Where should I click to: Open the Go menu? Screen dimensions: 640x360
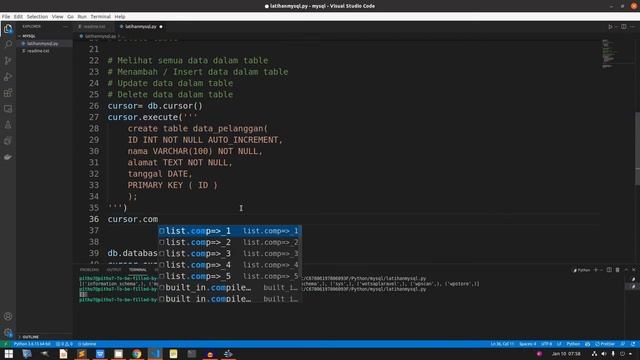coord(70,17)
